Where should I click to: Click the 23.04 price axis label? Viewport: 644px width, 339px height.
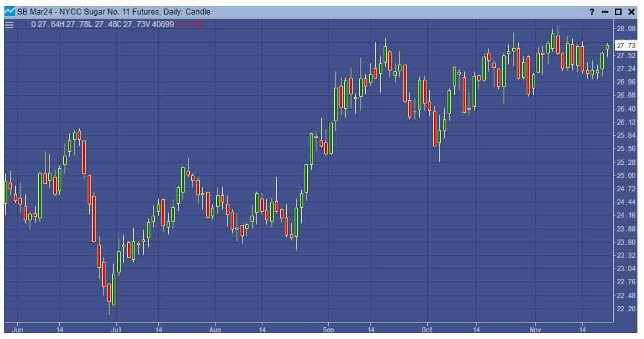pyautogui.click(x=626, y=268)
